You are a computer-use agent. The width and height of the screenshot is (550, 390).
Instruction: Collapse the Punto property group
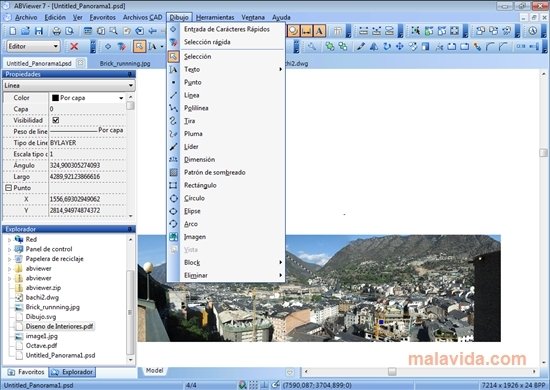(x=8, y=188)
